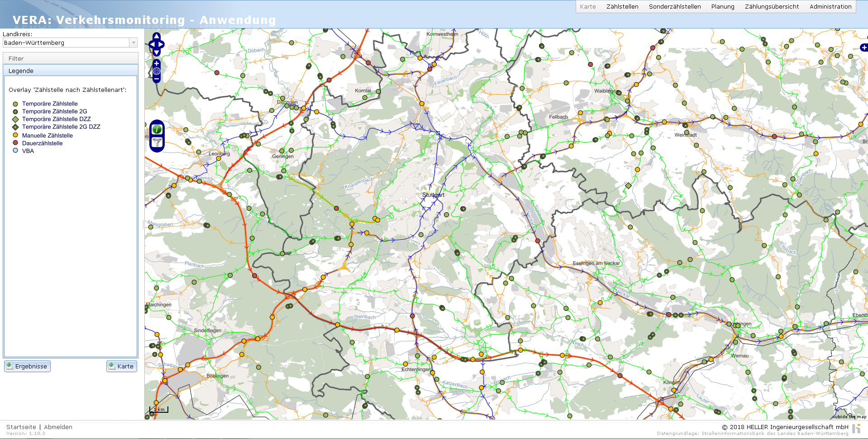Select legend entry Temporäre Zählstelle DZZ
This screenshot has width=868, height=439.
[x=56, y=119]
